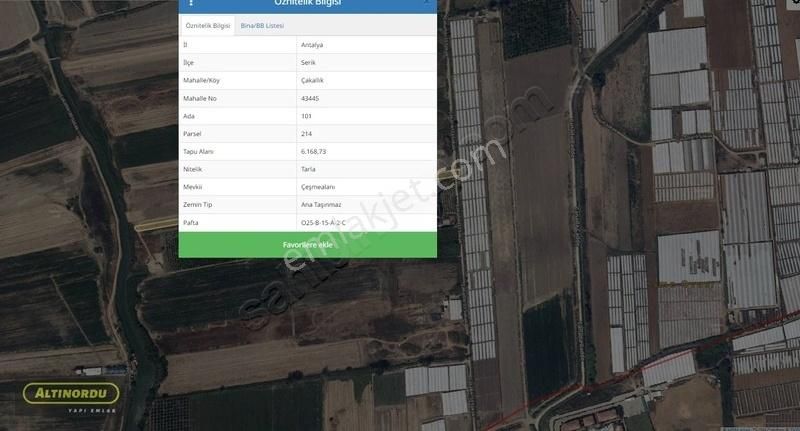Select the Mevkii value Çeşmealanı

(318, 187)
